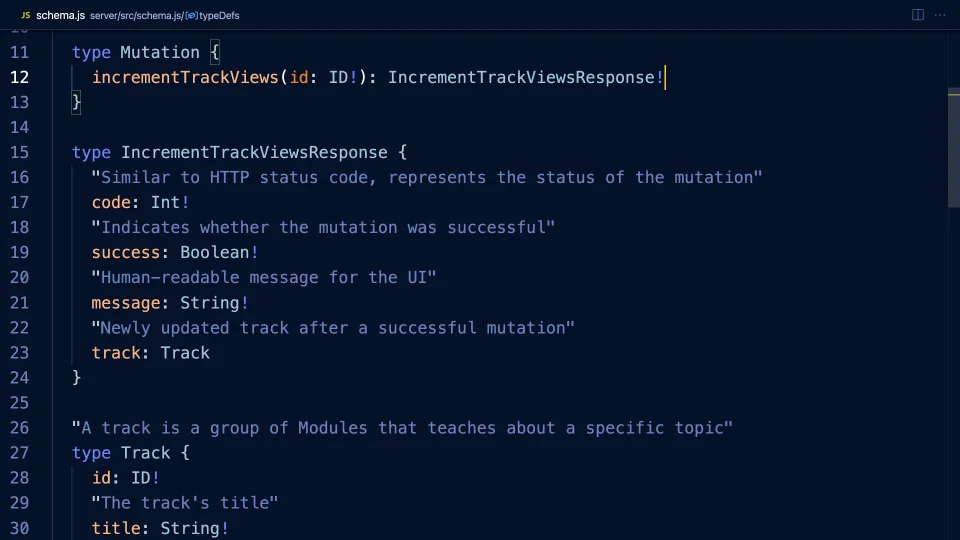The width and height of the screenshot is (960, 540).
Task: Click line number 12 in the gutter
Action: [20, 77]
